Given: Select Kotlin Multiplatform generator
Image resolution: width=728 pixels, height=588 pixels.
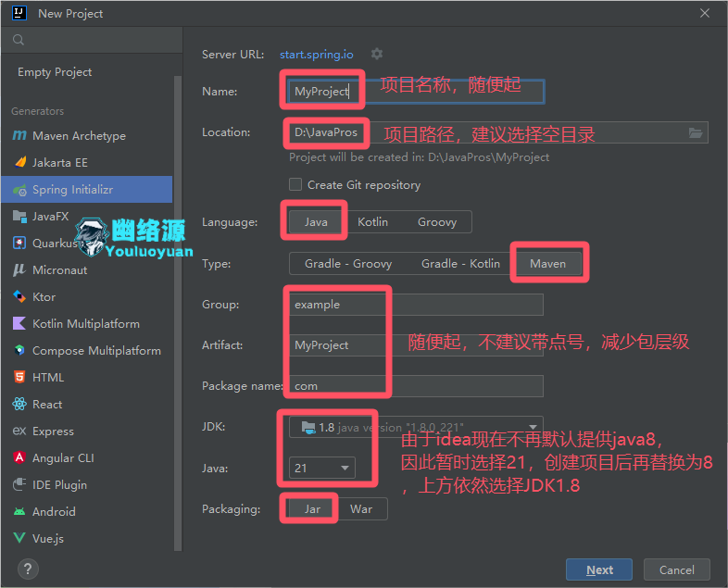Looking at the screenshot, I should point(86,323).
